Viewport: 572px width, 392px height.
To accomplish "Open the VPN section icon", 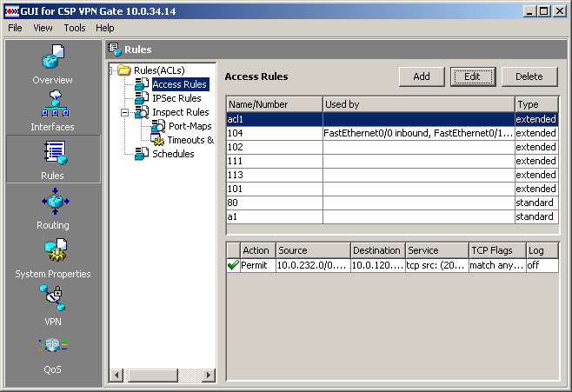I will (52, 298).
